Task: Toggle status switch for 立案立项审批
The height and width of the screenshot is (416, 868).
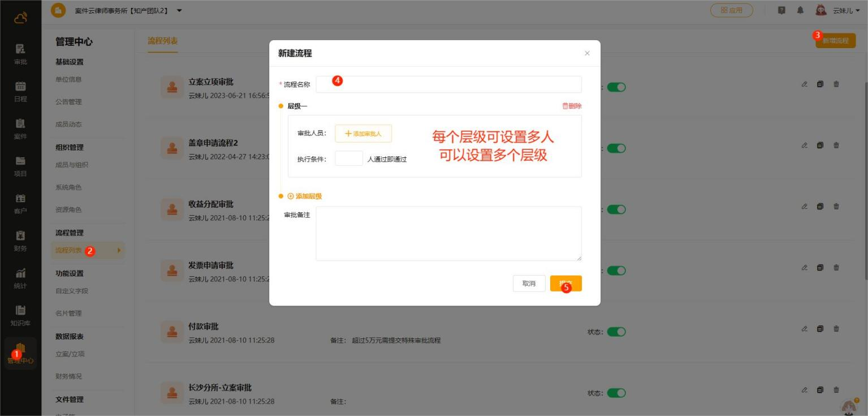Action: [x=616, y=87]
